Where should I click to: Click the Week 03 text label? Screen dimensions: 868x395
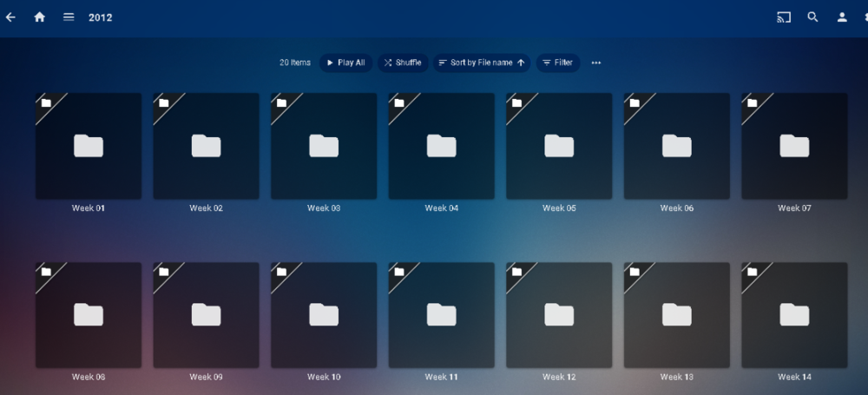tap(324, 208)
